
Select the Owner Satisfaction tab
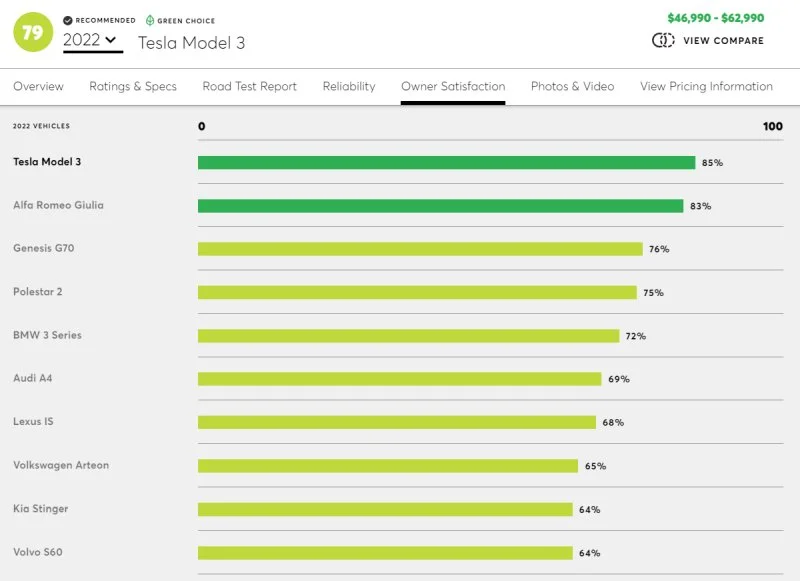pyautogui.click(x=453, y=87)
